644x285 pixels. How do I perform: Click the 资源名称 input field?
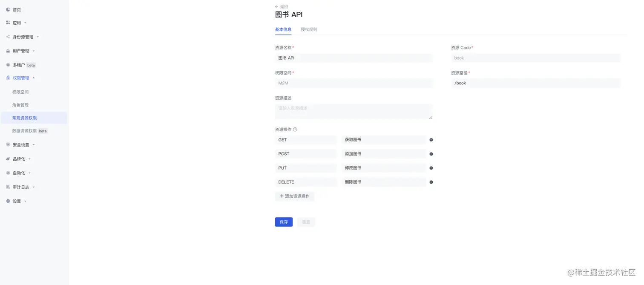click(354, 58)
